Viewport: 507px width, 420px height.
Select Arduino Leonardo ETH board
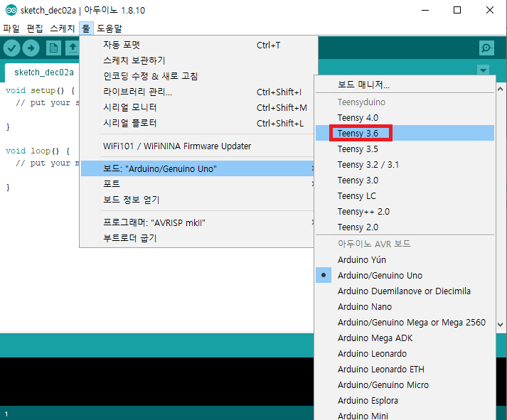[405, 370]
